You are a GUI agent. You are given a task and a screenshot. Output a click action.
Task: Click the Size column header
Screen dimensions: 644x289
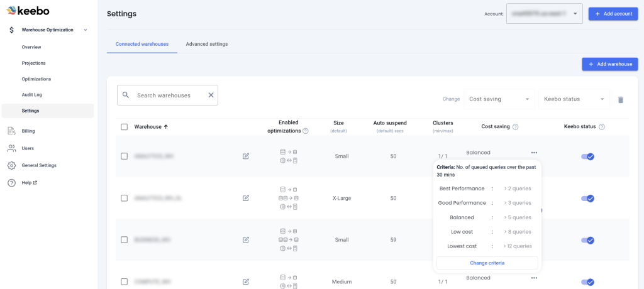[x=339, y=126]
